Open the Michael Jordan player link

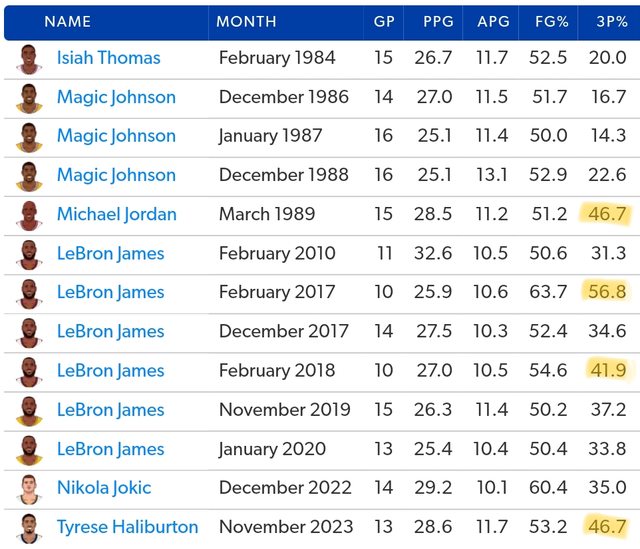pyautogui.click(x=116, y=214)
